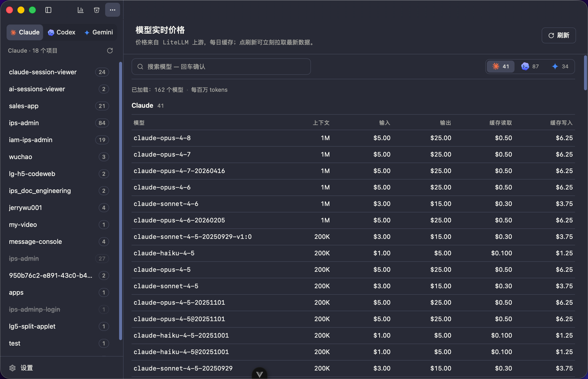Filter prices to Gemini models (34)
Screen dimensions: 588x379
pos(560,67)
